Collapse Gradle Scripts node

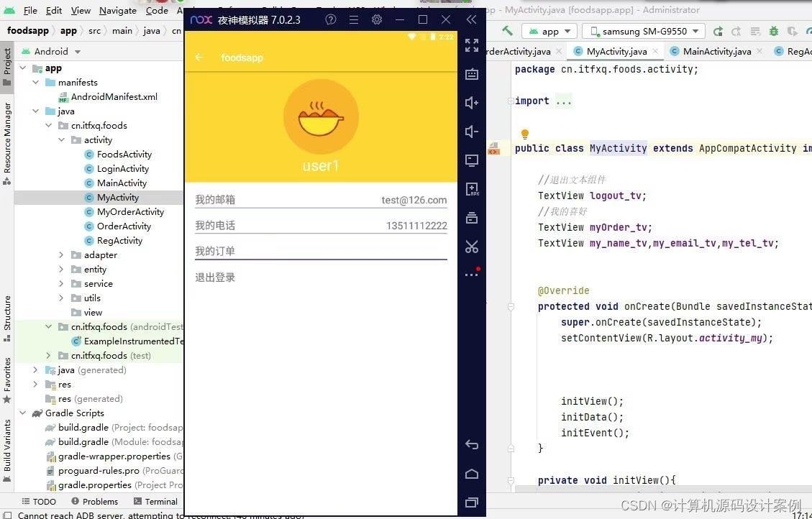pyautogui.click(x=23, y=413)
